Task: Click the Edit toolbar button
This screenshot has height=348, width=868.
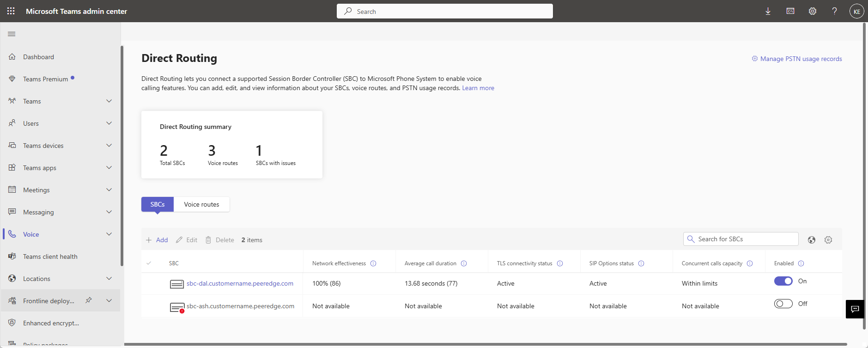Action: [x=187, y=240]
